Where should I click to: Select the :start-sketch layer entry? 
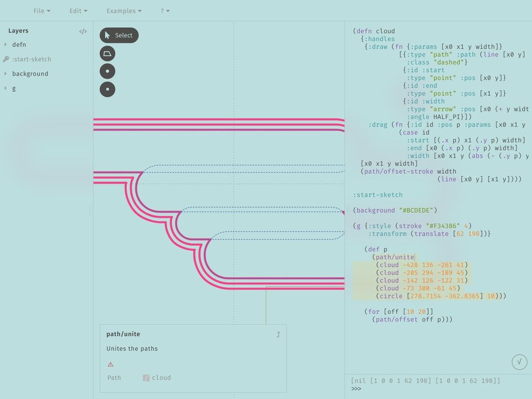tap(31, 59)
